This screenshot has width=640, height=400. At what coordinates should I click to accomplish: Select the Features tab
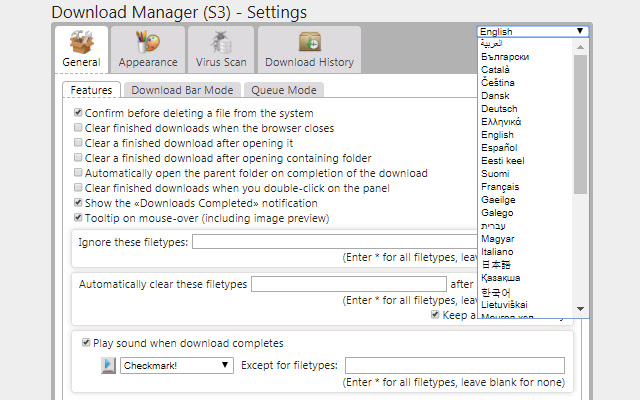pyautogui.click(x=91, y=90)
